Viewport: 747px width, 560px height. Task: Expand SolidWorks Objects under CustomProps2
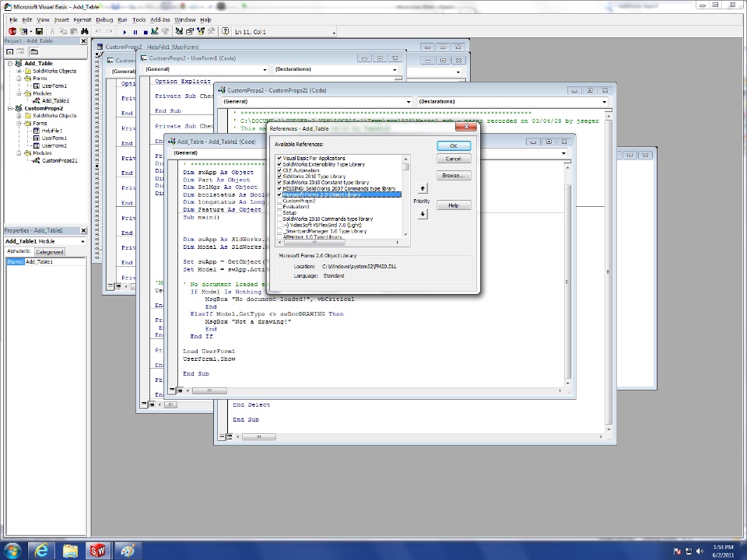point(19,116)
